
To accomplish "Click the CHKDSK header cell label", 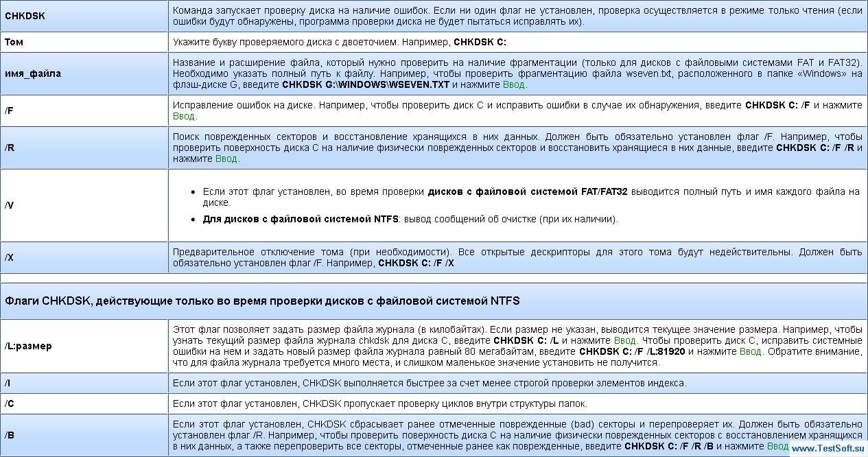I will [x=25, y=15].
